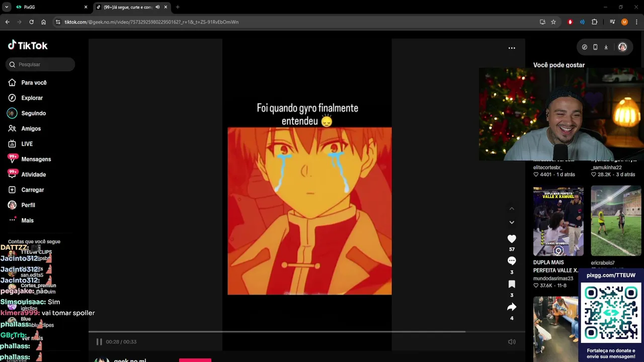
Task: Close the TikTok browser tab
Action: pyautogui.click(x=166, y=7)
